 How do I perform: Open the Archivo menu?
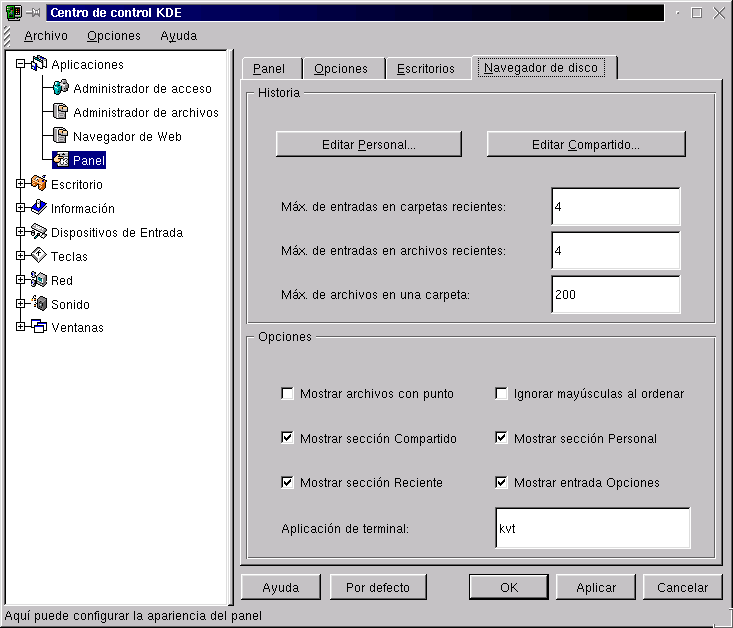tap(46, 36)
